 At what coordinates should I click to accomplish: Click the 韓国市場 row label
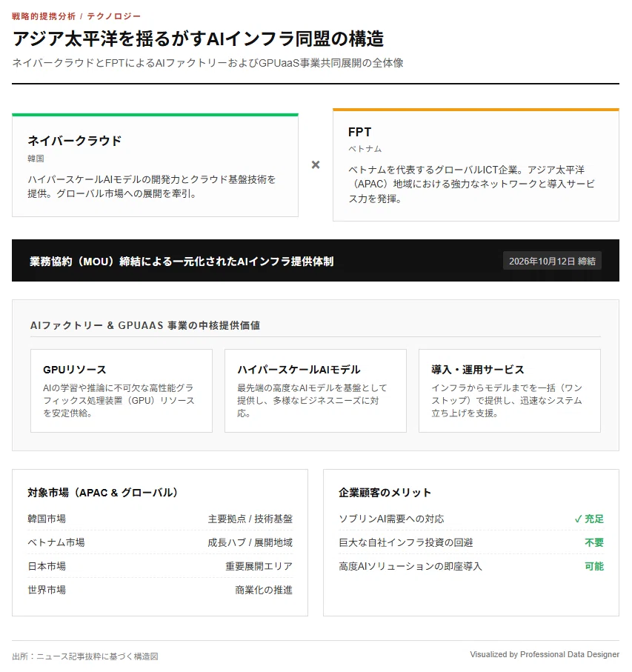click(x=47, y=519)
